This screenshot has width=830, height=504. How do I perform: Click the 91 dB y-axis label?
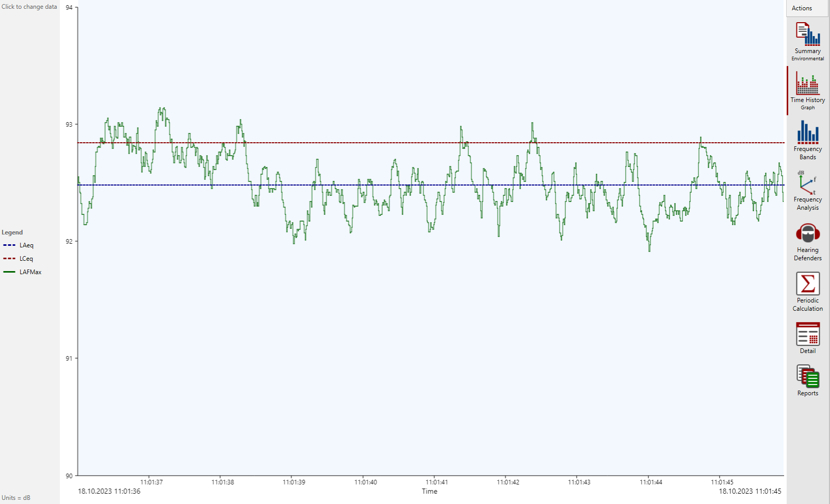pyautogui.click(x=69, y=359)
